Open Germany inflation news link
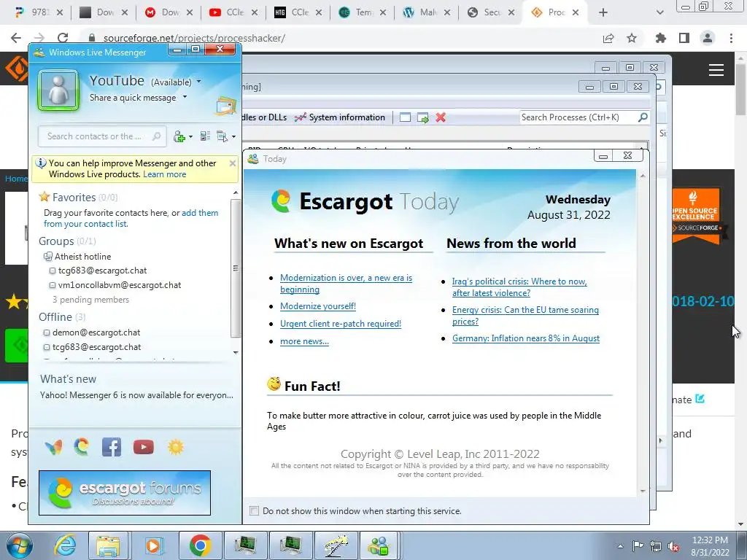 click(526, 338)
